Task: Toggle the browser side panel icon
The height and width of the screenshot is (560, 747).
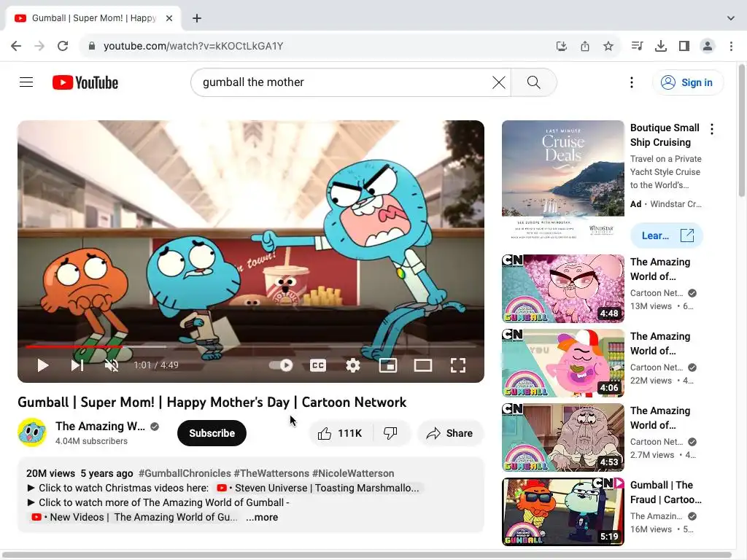Action: [x=684, y=46]
